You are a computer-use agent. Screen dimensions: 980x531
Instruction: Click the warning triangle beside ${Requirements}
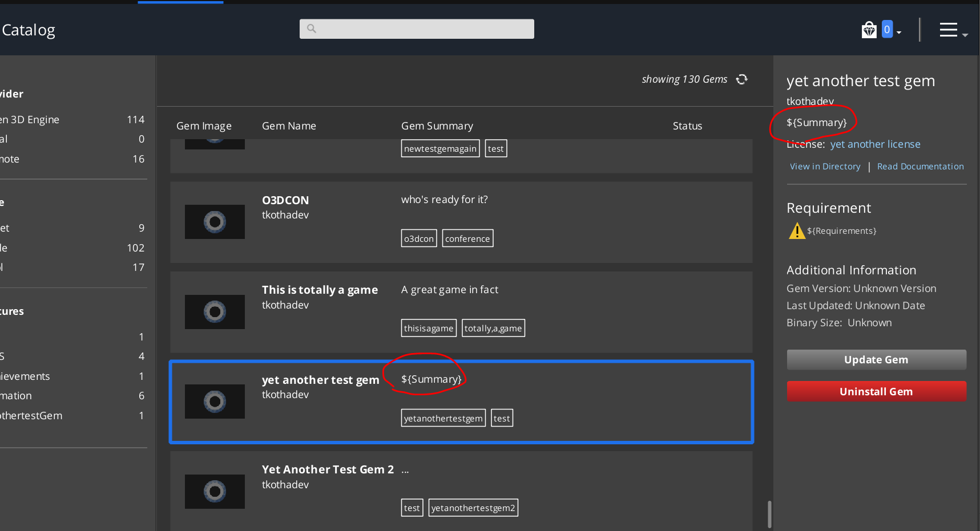pos(797,230)
